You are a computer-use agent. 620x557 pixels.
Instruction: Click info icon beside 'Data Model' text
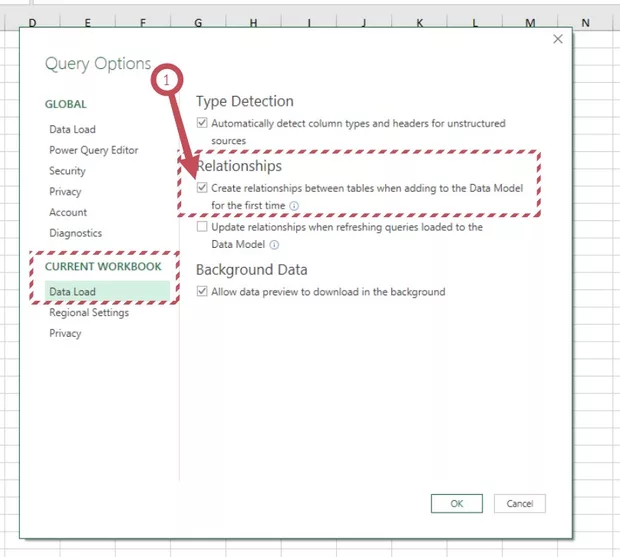(274, 245)
